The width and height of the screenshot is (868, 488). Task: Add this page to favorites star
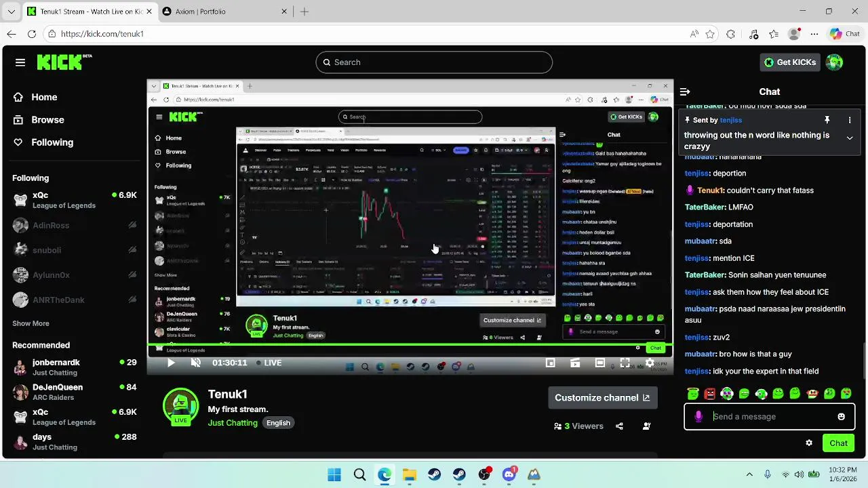[x=710, y=34]
